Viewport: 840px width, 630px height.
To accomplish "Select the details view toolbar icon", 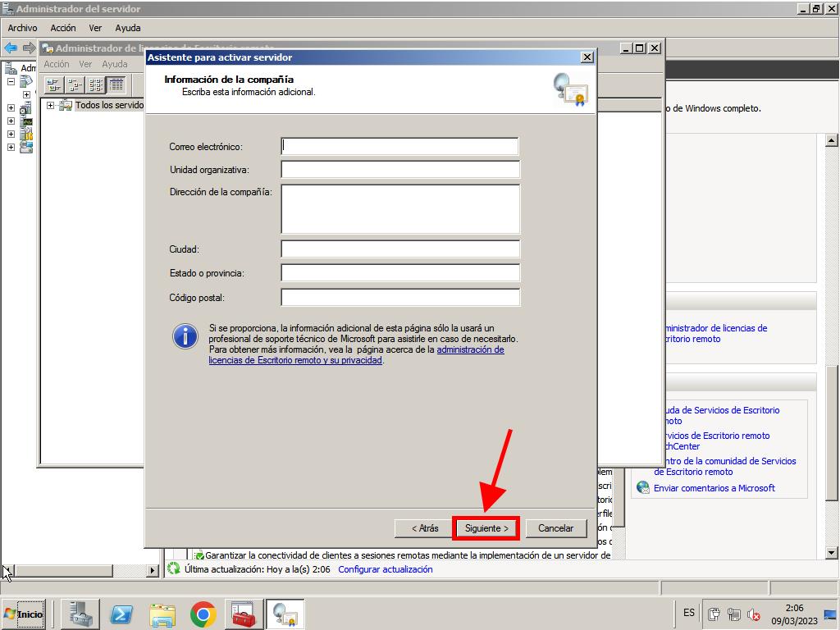I will 116,84.
